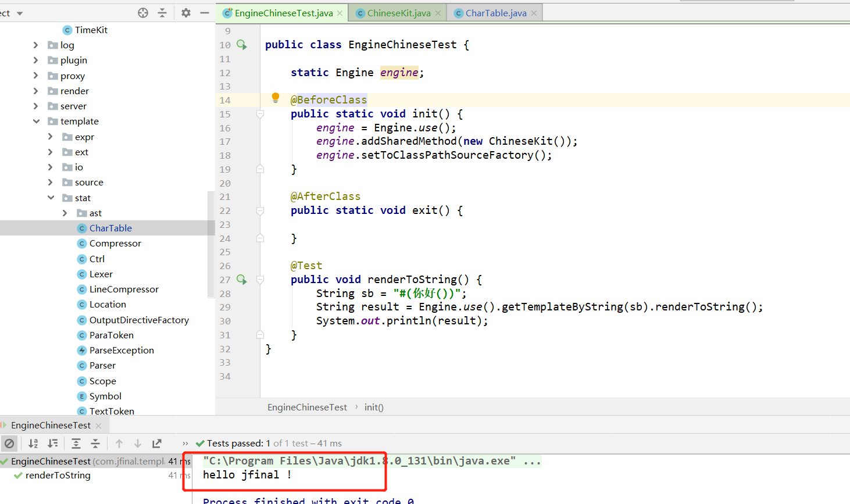850x504 pixels.
Task: Click run gutter icon at line 10
Action: (x=242, y=45)
